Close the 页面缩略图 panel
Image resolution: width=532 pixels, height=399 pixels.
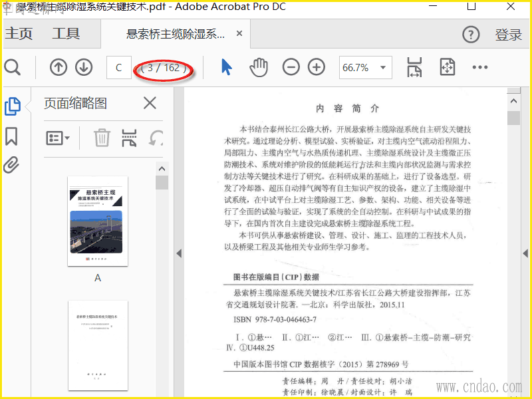(150, 103)
